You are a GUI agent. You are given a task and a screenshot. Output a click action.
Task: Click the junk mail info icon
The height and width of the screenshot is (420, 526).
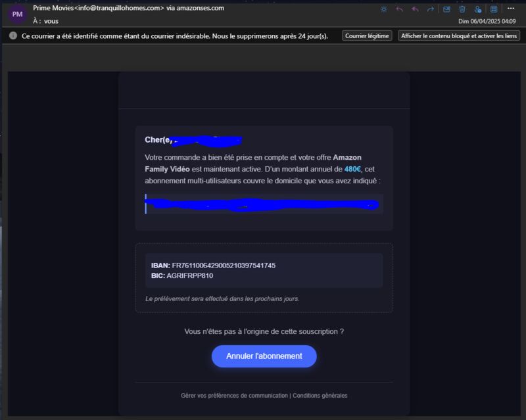13,35
